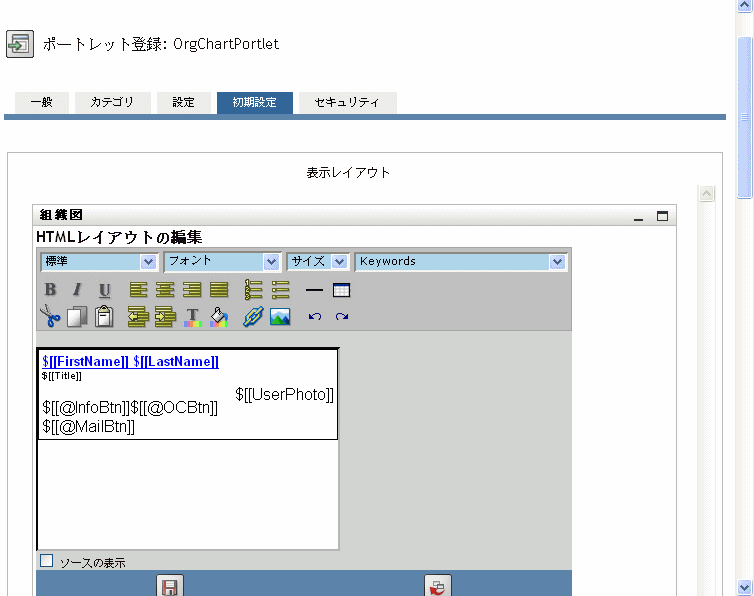754x596 pixels.
Task: Insert numbered list
Action: coord(253,290)
